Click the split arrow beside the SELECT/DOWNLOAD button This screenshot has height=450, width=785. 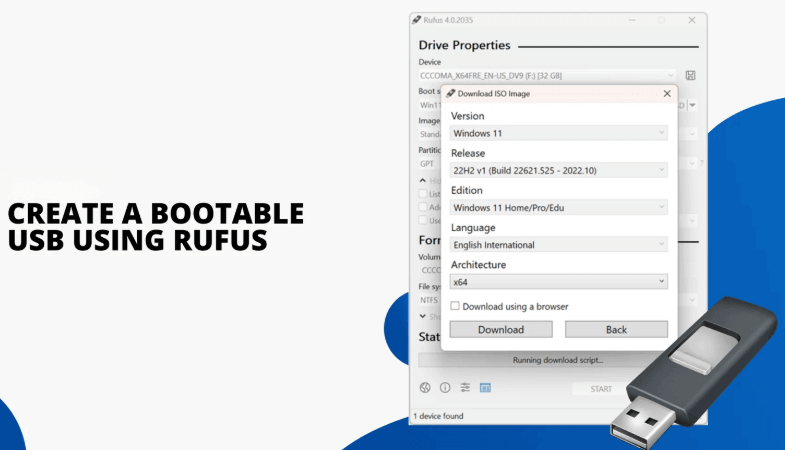click(693, 105)
